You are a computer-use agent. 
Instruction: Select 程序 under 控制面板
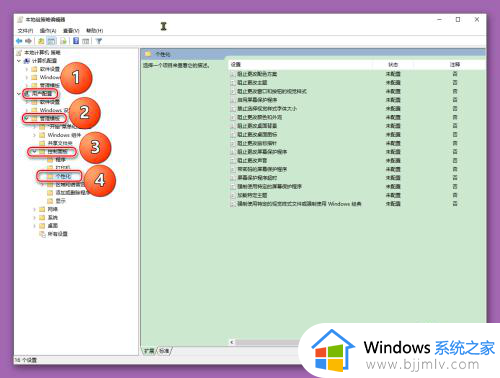(x=60, y=160)
